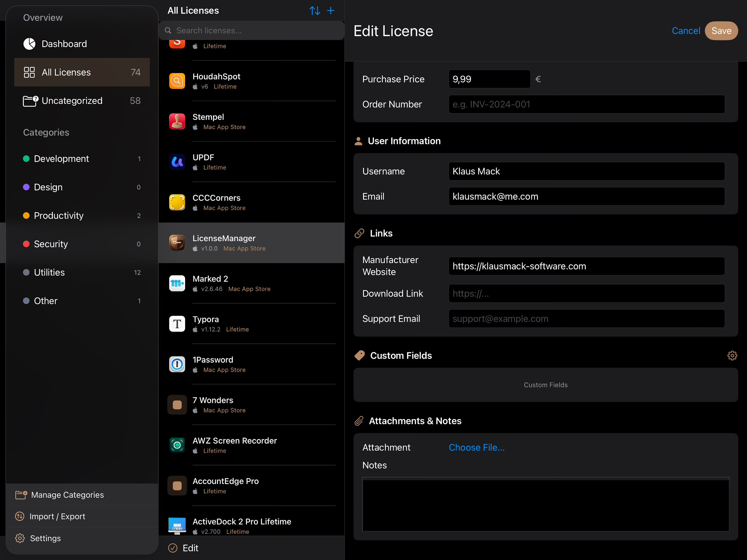Viewport: 747px width, 560px height.
Task: Open the Dashboard view
Action: [x=82, y=44]
